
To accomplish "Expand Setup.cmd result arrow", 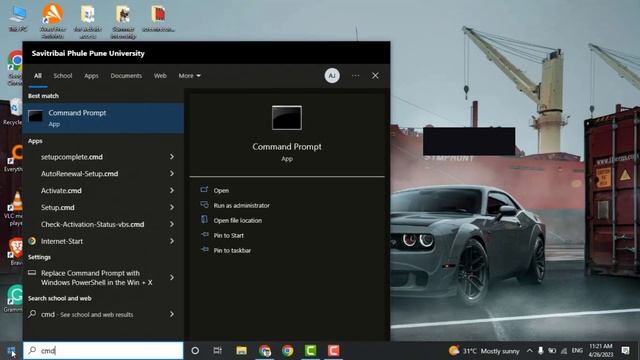I will pyautogui.click(x=172, y=207).
